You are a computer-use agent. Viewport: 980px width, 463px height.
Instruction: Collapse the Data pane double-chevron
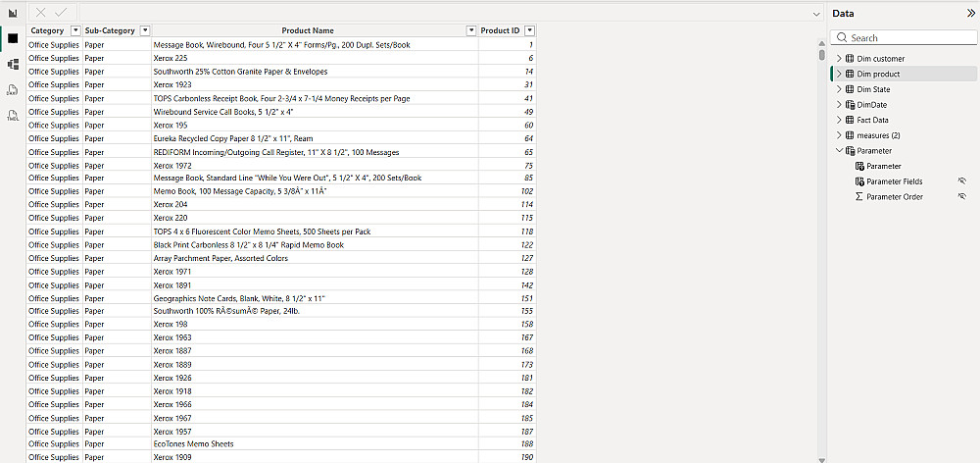coord(970,13)
